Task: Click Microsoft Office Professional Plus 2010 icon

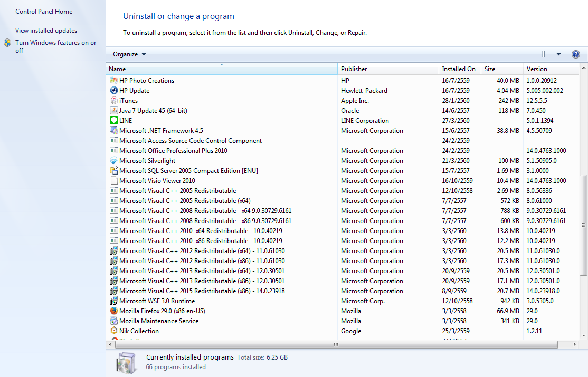Action: [x=113, y=151]
